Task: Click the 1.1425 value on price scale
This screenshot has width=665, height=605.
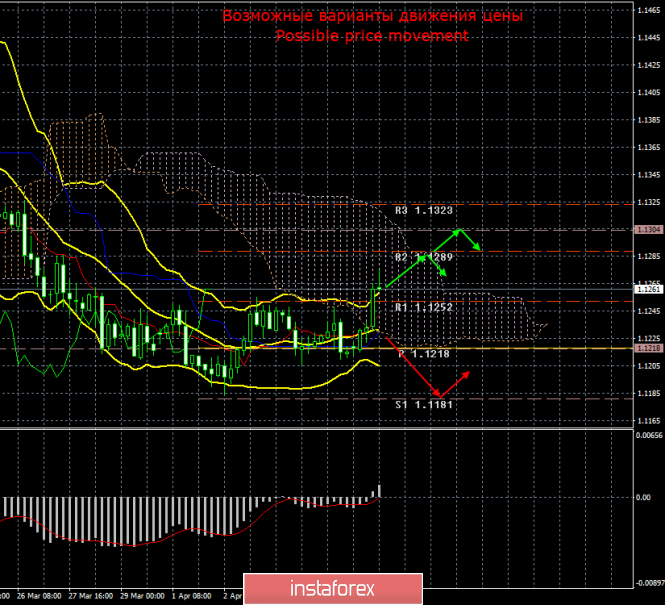Action: (x=646, y=65)
